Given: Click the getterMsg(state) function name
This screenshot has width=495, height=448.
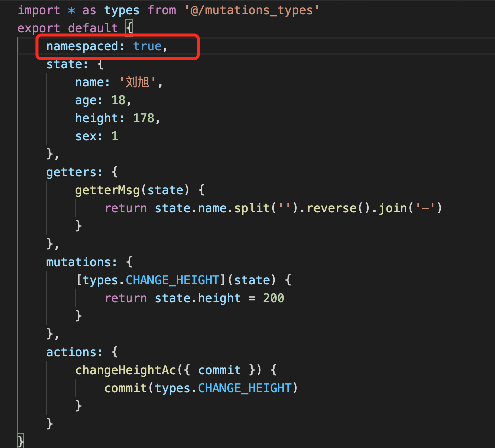Looking at the screenshot, I should tap(108, 190).
